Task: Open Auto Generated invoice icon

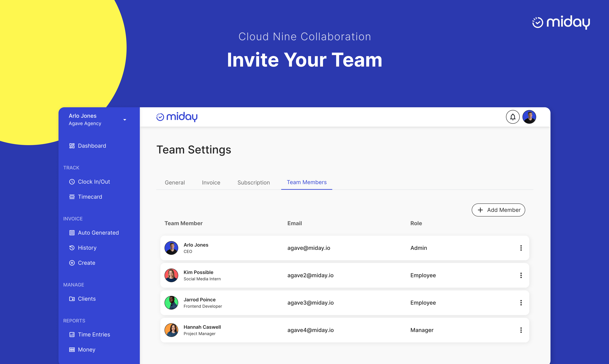Action: click(x=72, y=233)
